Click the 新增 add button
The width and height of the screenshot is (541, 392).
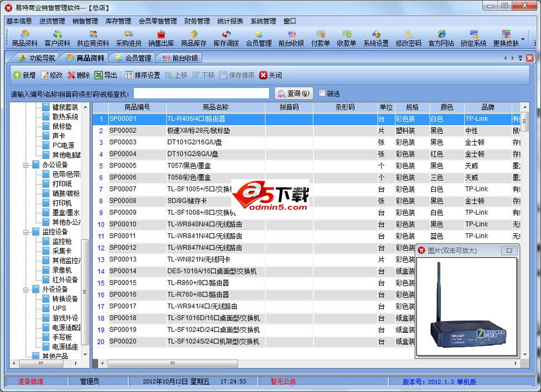24,76
